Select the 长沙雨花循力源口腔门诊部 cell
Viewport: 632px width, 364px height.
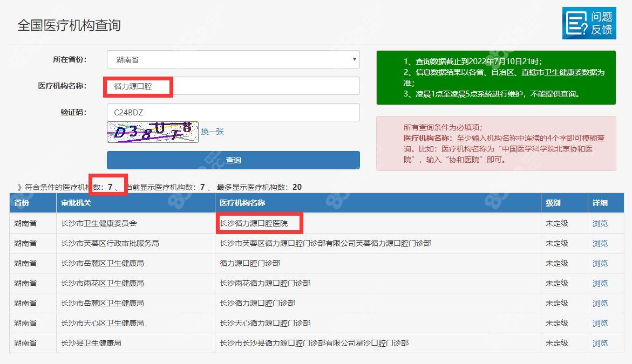click(378, 284)
